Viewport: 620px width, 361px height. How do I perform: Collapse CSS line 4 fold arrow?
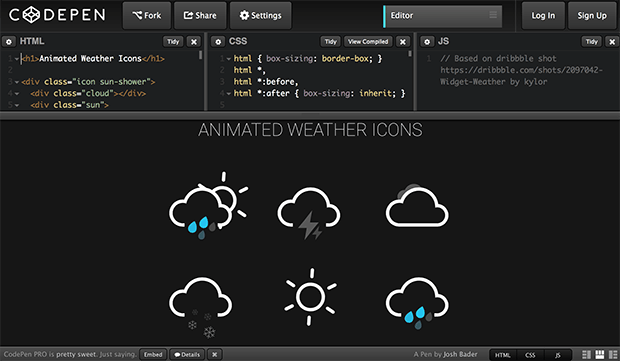228,94
